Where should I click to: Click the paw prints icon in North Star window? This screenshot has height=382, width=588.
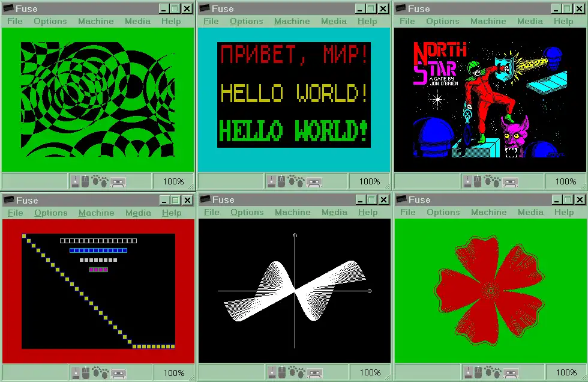coord(492,181)
